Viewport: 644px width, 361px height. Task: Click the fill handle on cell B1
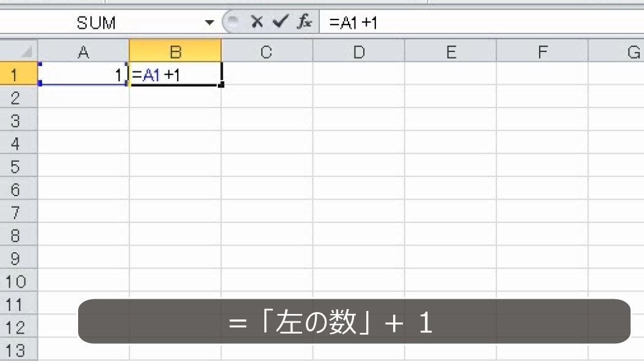(x=222, y=86)
